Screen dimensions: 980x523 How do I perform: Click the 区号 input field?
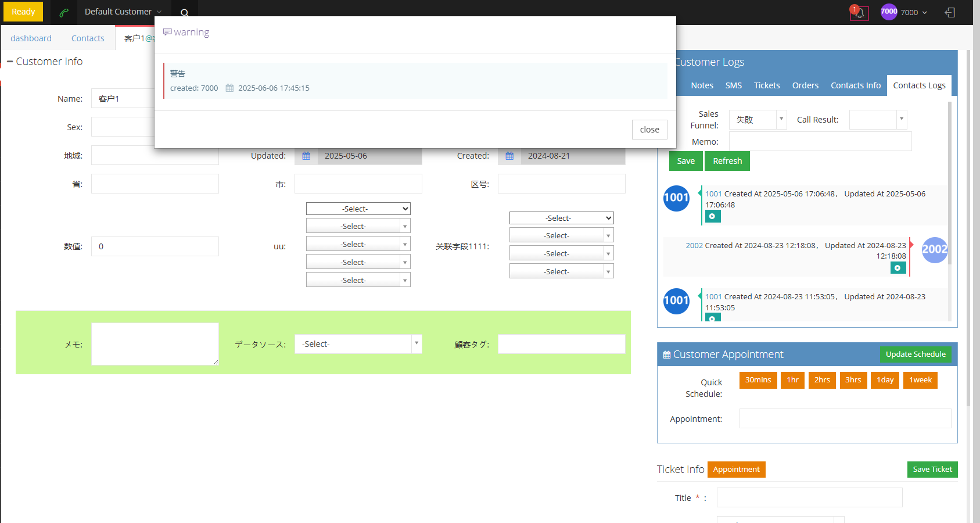click(562, 184)
